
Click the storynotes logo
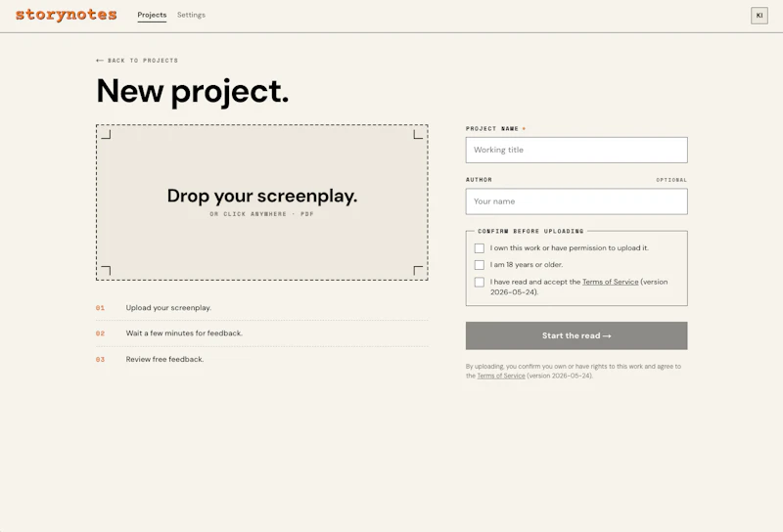(66, 15)
